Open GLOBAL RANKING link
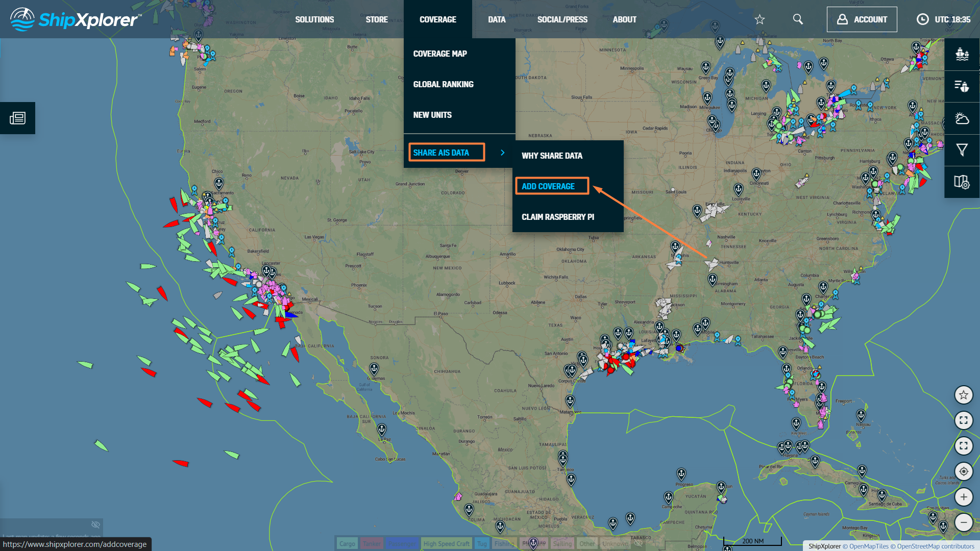 coord(443,84)
